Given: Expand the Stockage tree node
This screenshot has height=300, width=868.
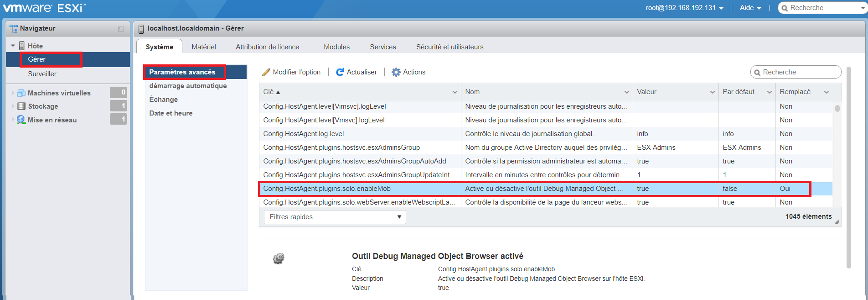Looking at the screenshot, I should 13,106.
